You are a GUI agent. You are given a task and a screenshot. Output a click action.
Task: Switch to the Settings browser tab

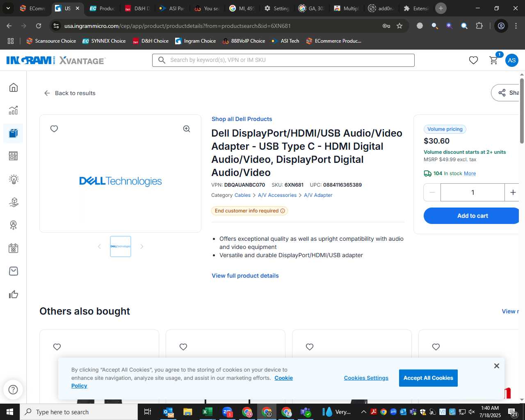coord(277,8)
